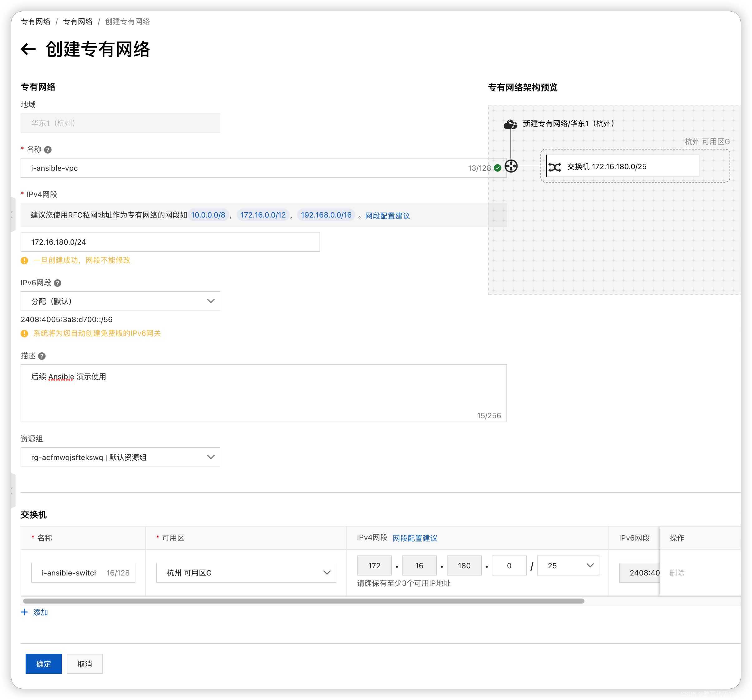752x700 pixels.
Task: Click the second 专有网络 breadcrumb
Action: [x=78, y=22]
